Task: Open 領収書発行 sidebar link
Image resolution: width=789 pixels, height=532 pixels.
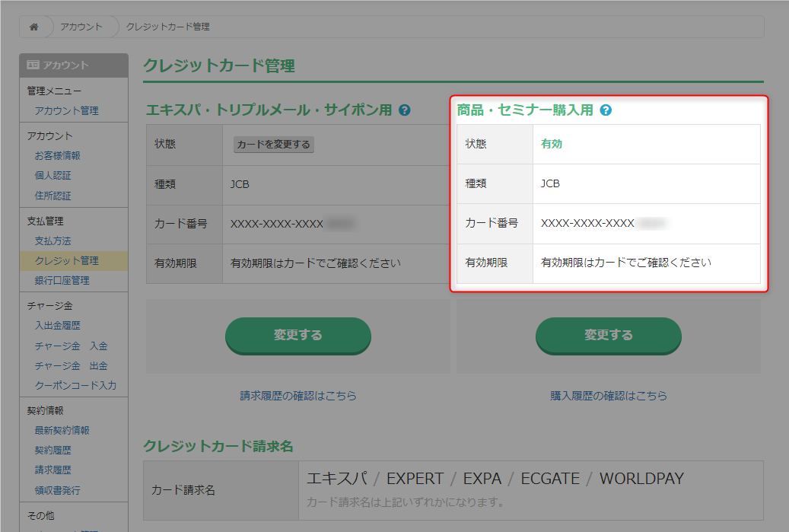Action: 57,489
